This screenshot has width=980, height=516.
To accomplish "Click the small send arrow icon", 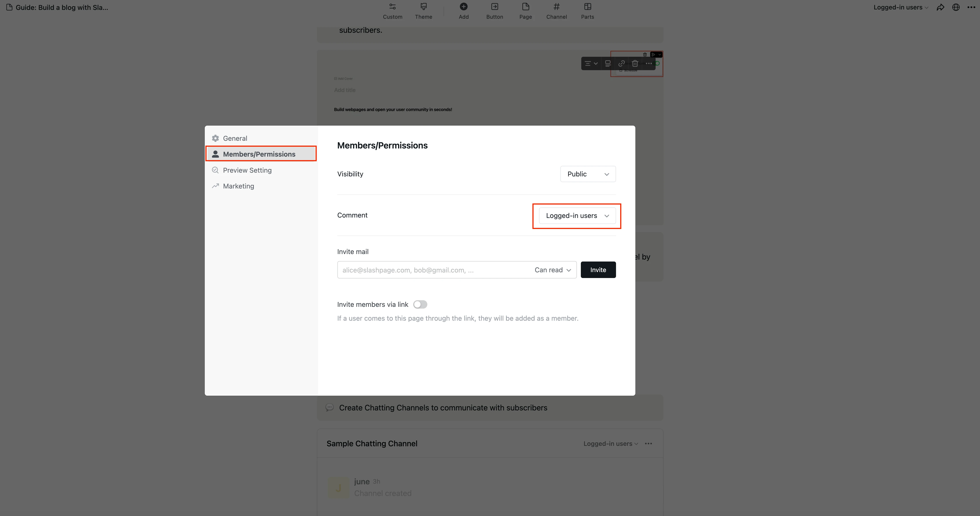I will 653,55.
